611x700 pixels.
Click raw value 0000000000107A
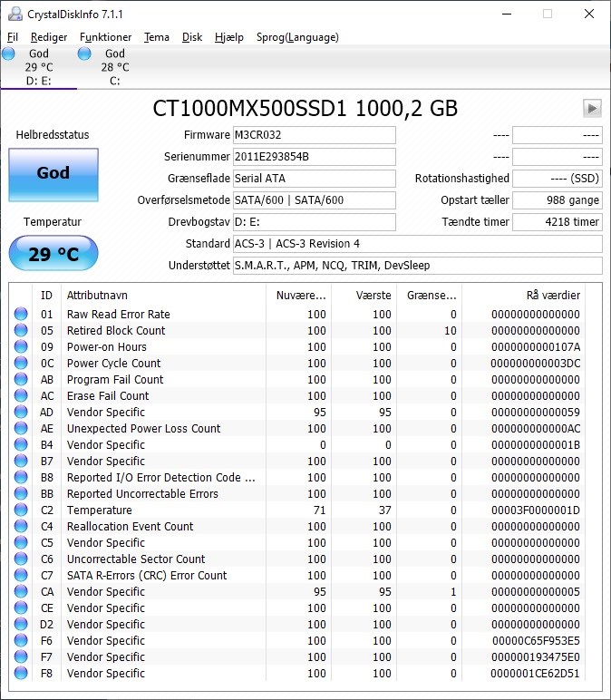[536, 347]
